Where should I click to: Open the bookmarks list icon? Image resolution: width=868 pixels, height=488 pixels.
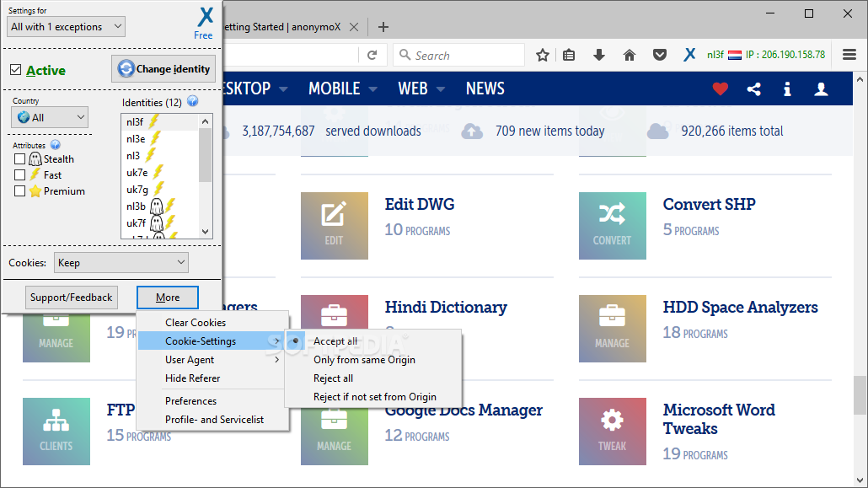click(x=569, y=55)
